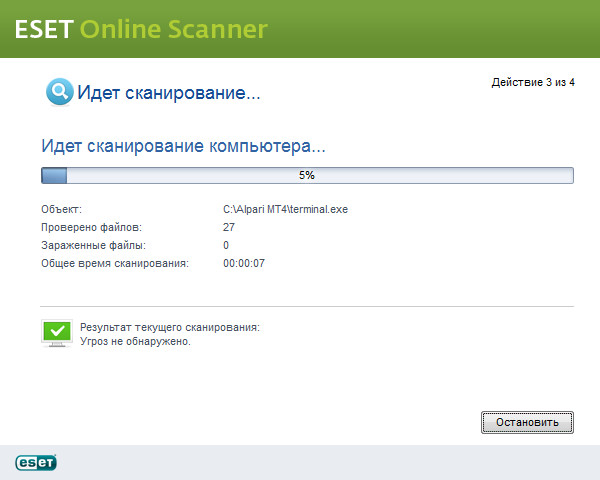Viewport: 600px width, 480px height.
Task: Click the Объект: label
Action: tap(62, 209)
